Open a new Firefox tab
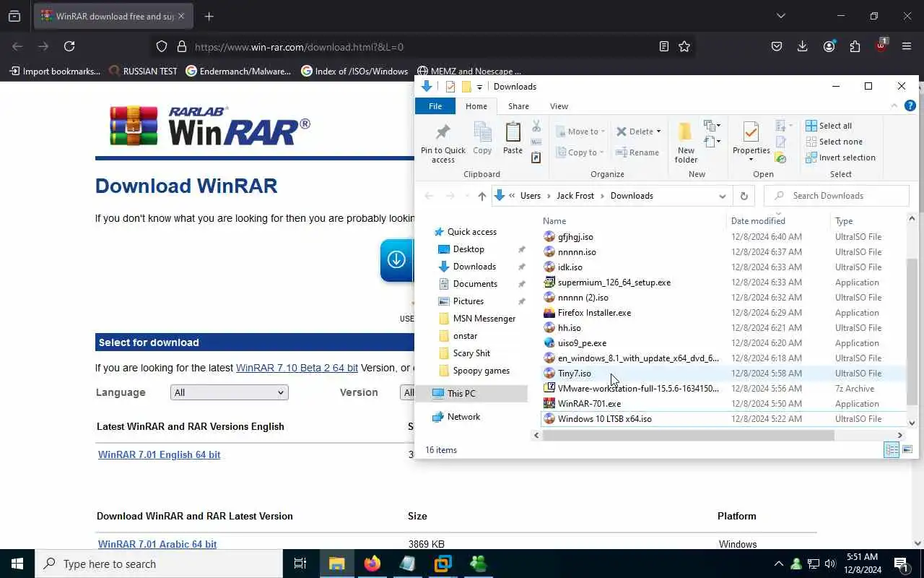Image resolution: width=924 pixels, height=578 pixels. point(209,16)
